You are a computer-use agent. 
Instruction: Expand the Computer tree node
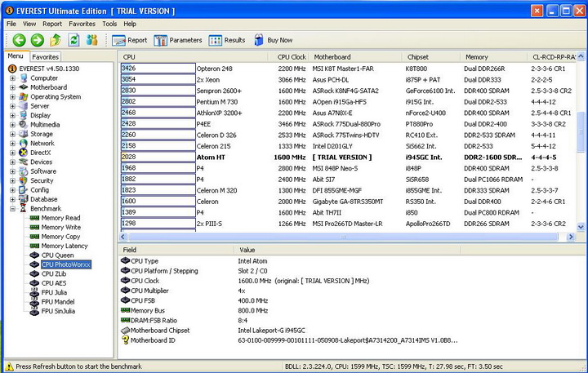click(12, 78)
